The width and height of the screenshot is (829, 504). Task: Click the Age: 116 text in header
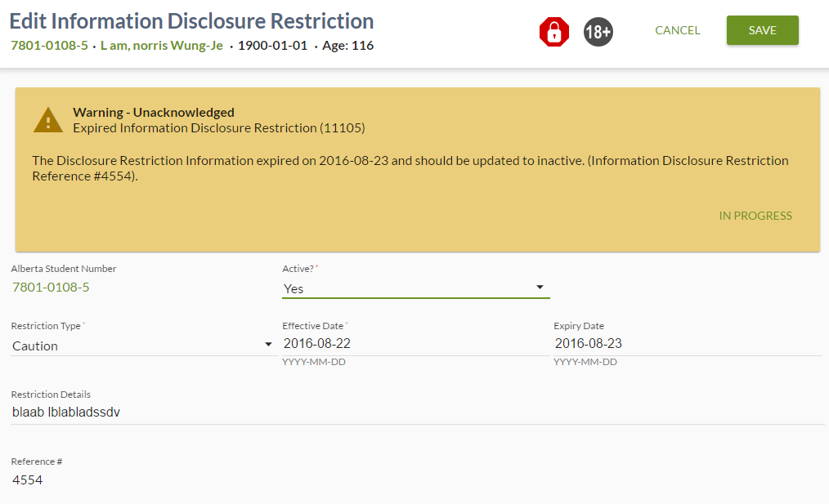(x=347, y=46)
